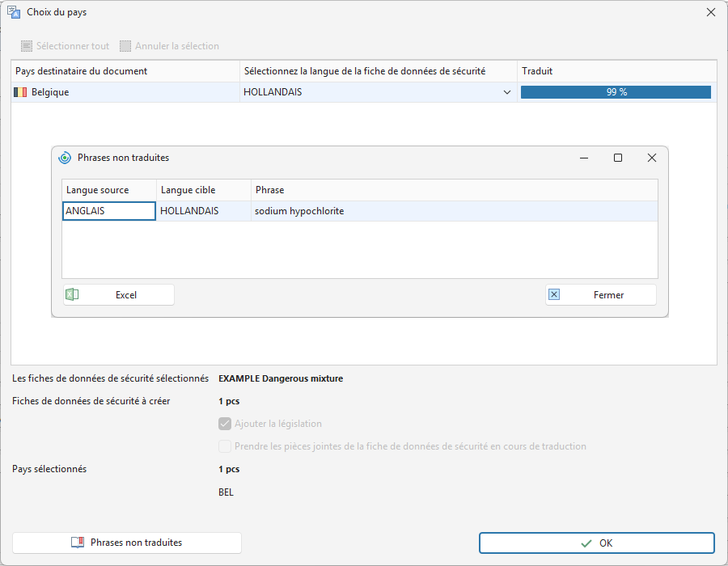The height and width of the screenshot is (566, 728).
Task: Click the language selection column header
Action: coord(379,71)
